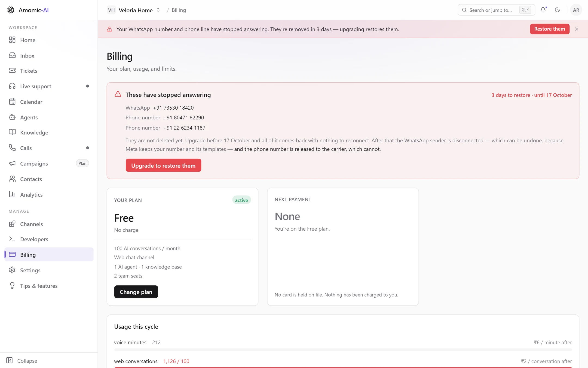This screenshot has width=588, height=368.
Task: Open the Home dashboard icon
Action: pyautogui.click(x=12, y=40)
